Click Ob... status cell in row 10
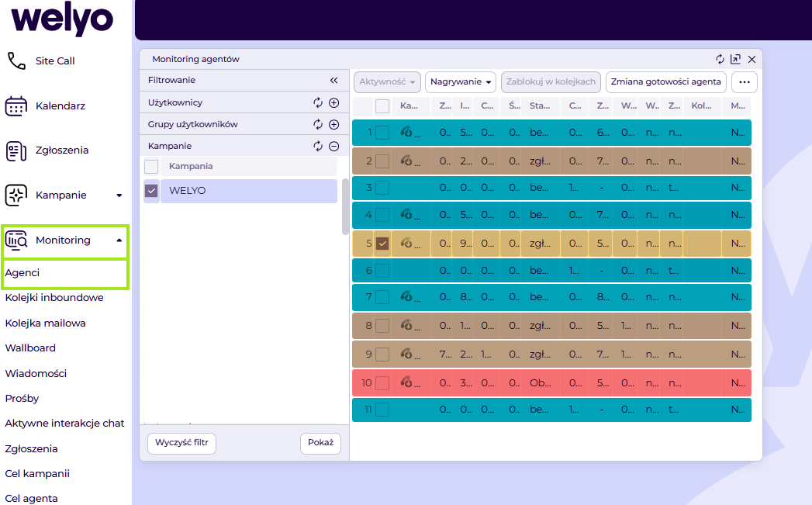This screenshot has width=812, height=505. click(541, 383)
